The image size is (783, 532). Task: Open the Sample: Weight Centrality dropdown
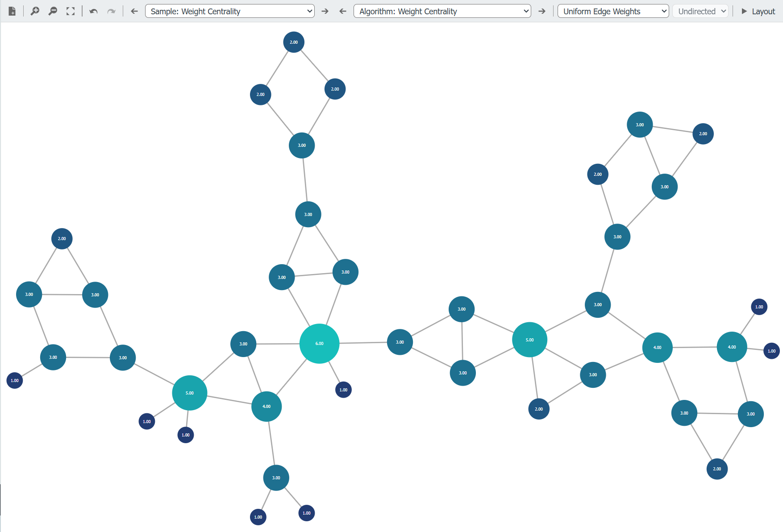pos(229,11)
